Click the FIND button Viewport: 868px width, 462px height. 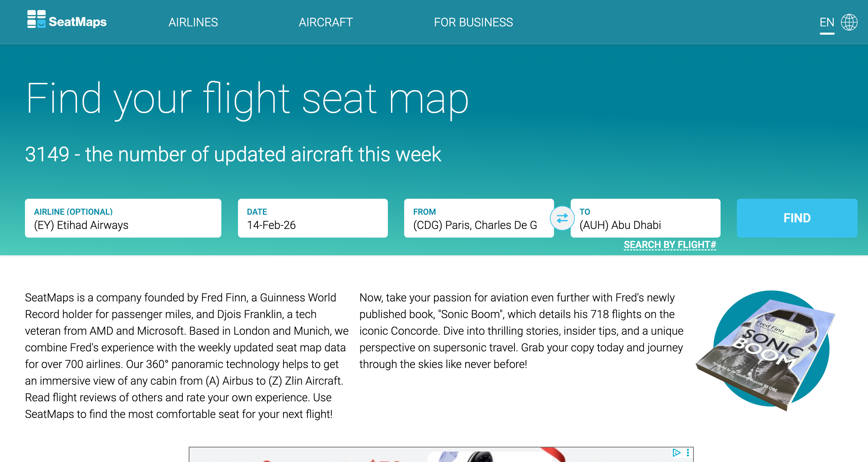(x=797, y=218)
